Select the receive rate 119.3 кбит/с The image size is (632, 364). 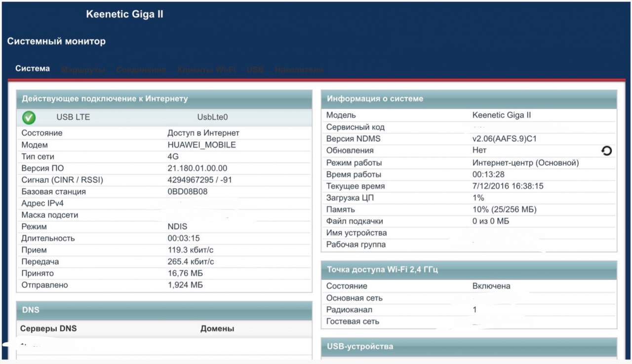pos(191,250)
